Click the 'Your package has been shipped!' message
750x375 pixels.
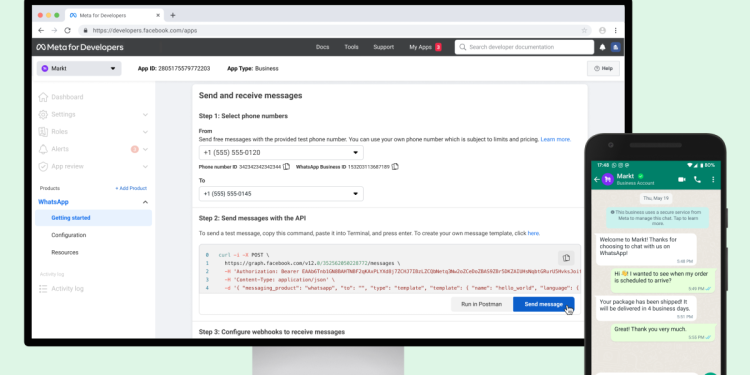pyautogui.click(x=646, y=308)
